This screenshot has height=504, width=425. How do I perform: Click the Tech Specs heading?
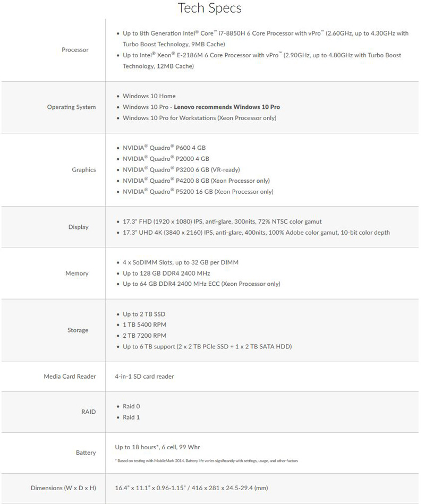click(209, 8)
